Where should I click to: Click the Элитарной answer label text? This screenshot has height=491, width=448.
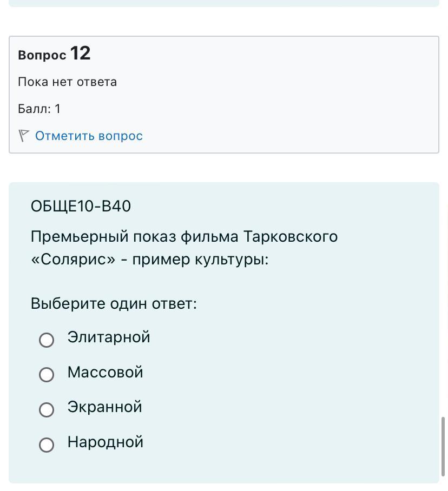(x=109, y=337)
